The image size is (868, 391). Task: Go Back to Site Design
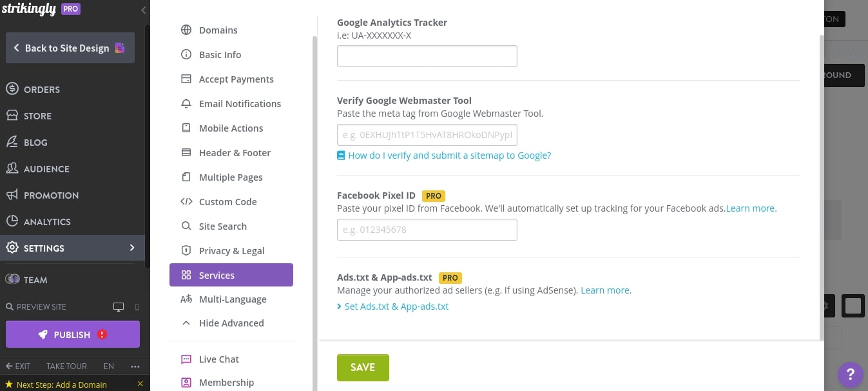pos(70,47)
